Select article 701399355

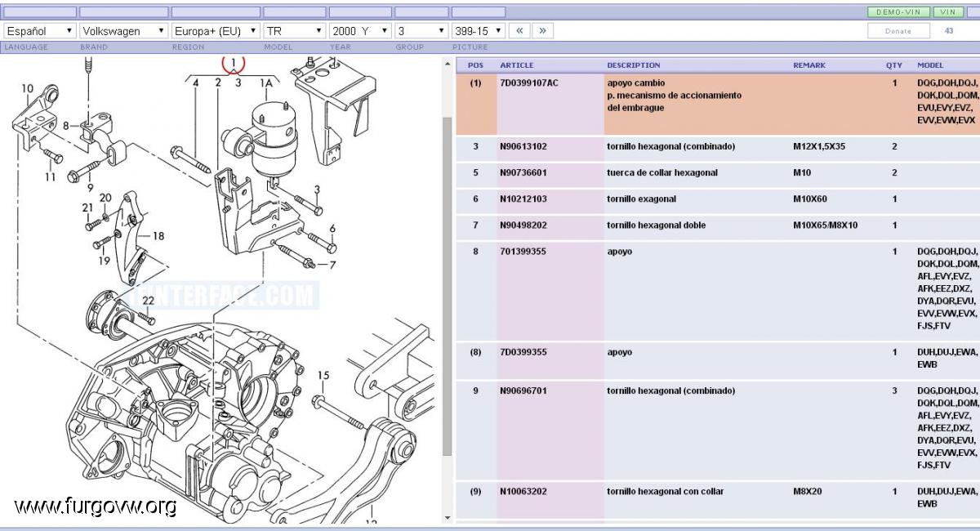pos(523,251)
